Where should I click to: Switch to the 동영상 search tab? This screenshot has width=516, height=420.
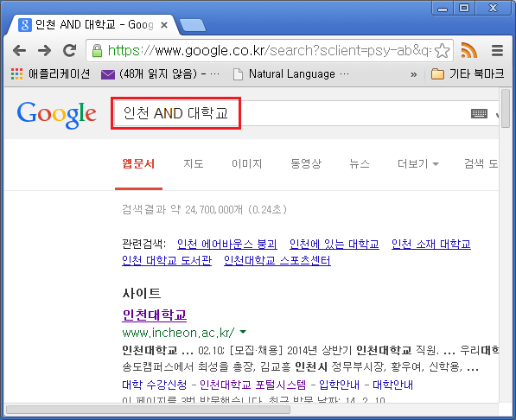coord(306,163)
